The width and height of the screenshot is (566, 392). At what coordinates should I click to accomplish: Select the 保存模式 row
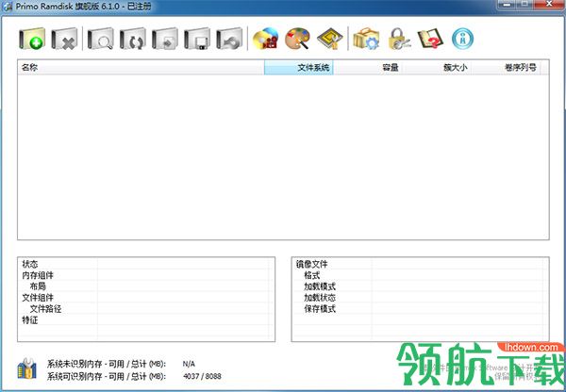pyautogui.click(x=420, y=309)
